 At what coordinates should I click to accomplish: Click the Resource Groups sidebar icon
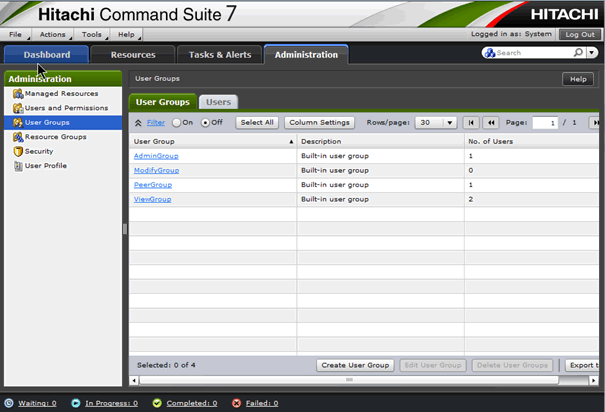[x=18, y=137]
